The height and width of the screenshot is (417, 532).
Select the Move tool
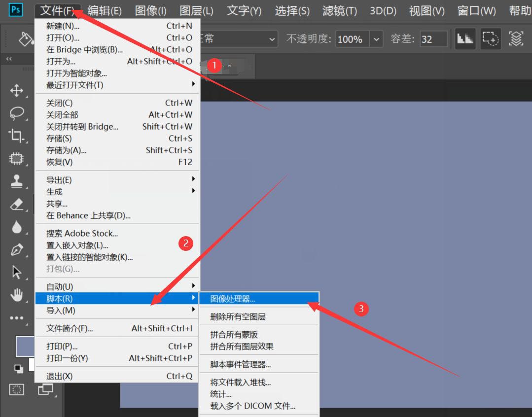click(x=17, y=91)
